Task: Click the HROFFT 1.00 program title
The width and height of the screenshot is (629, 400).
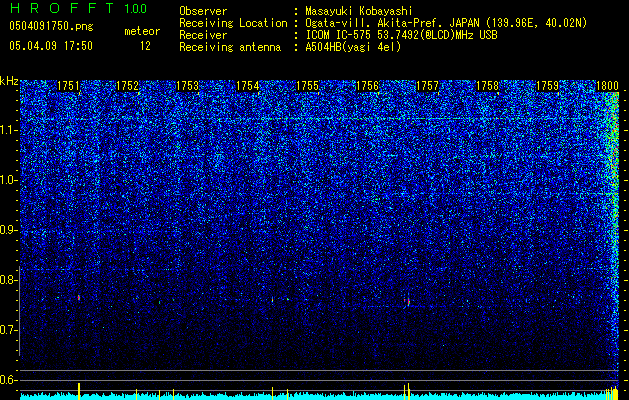Action: point(79,8)
